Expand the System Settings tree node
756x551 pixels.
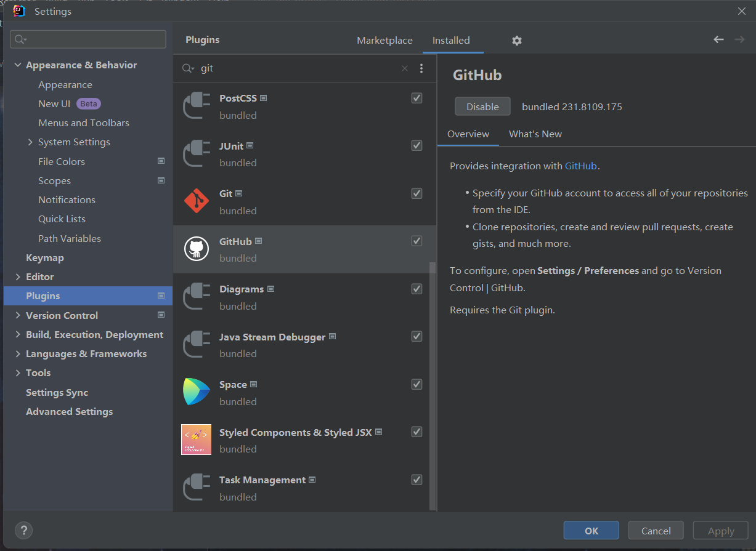coord(30,142)
